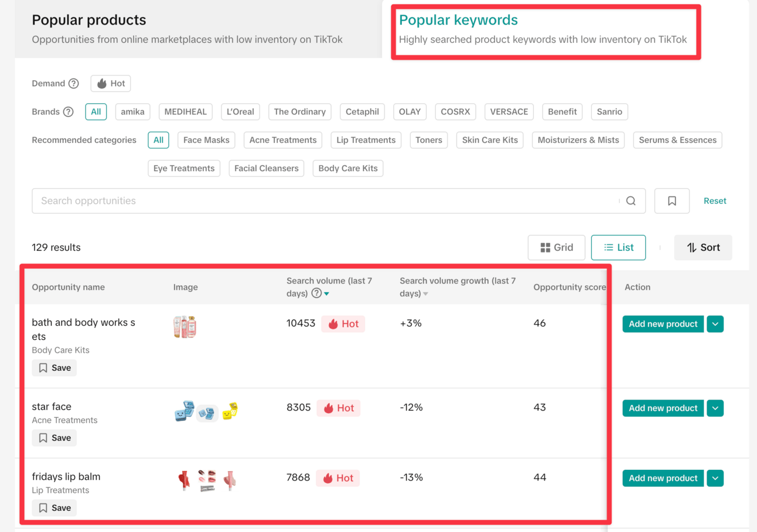Viewport: 757px width, 532px height.
Task: Click the Opportunity name column header
Action: pos(69,287)
